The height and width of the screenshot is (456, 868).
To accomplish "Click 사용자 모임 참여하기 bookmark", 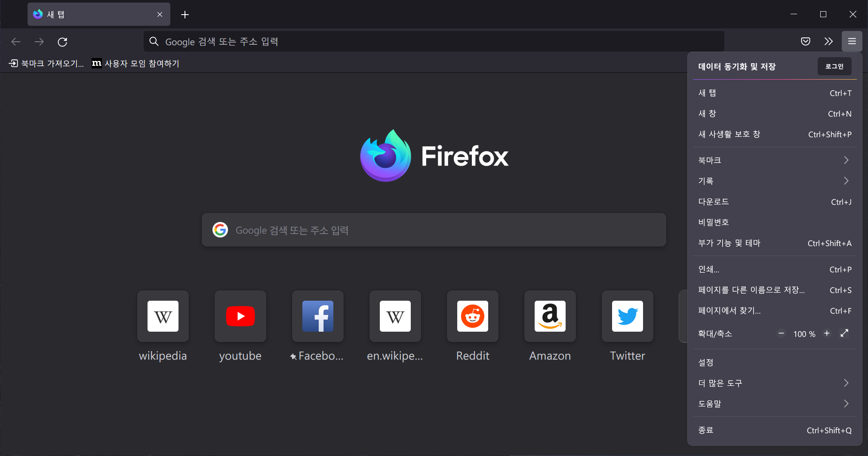I will (135, 64).
